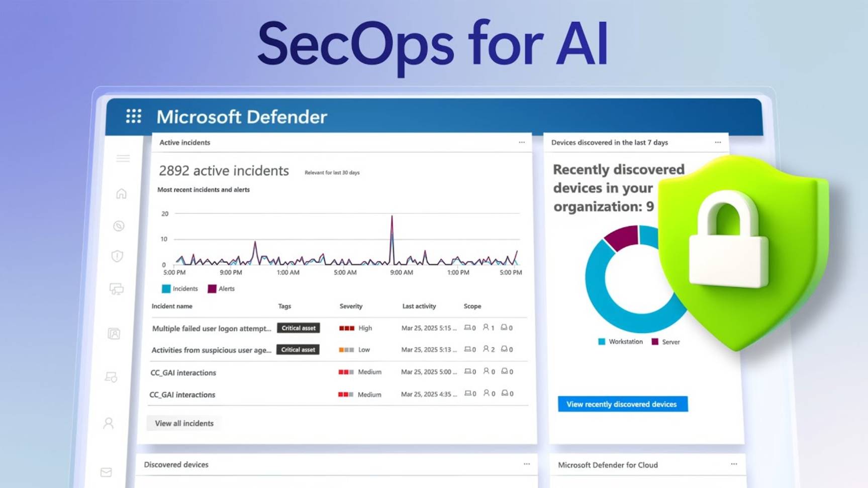Click high severity indicator bars
Viewport: 868px width, 488px height.
[347, 328]
